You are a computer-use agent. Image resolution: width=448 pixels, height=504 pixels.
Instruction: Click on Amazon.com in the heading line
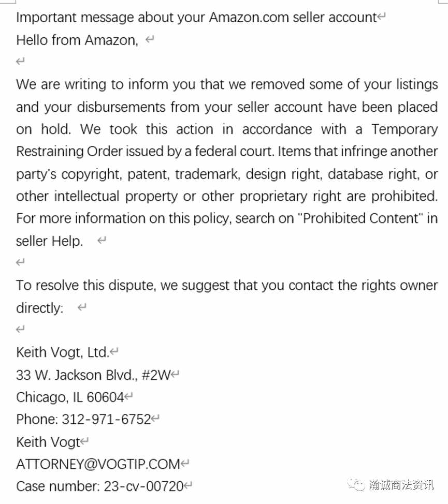tap(249, 17)
